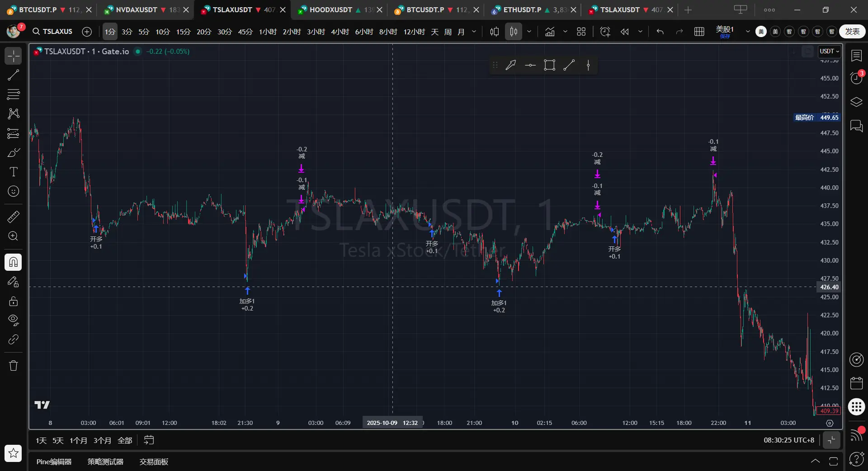868x471 pixels.
Task: Pick the Ruler measure tool
Action: click(x=14, y=217)
